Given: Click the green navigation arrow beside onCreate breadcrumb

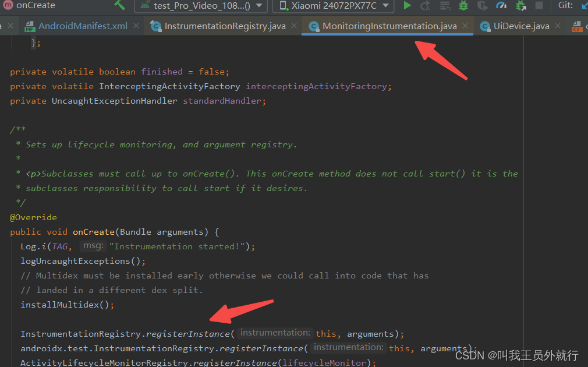Looking at the screenshot, I should click(x=119, y=6).
